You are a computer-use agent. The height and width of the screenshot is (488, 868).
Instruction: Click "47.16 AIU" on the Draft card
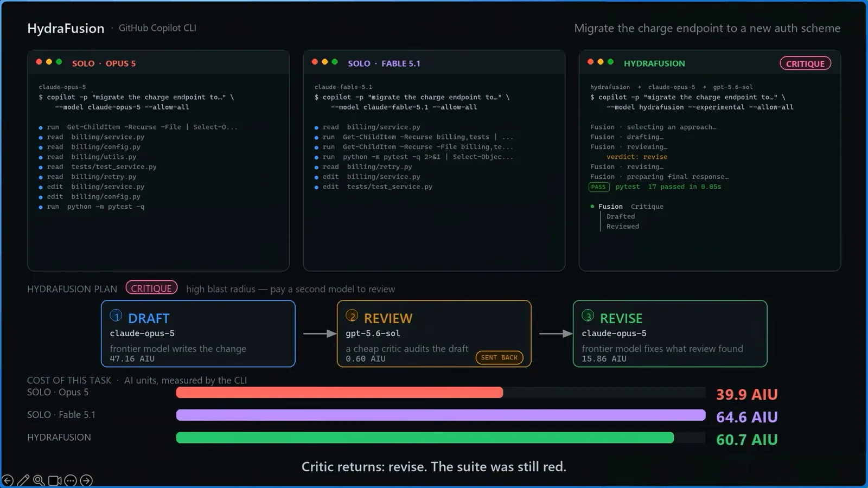coord(132,359)
